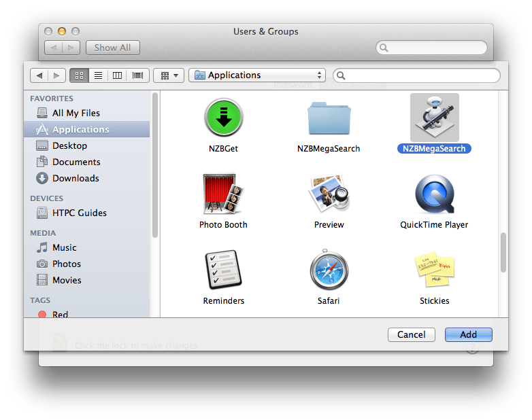Image resolution: width=532 pixels, height=420 pixels.
Task: Switch to list view mode
Action: (x=98, y=75)
